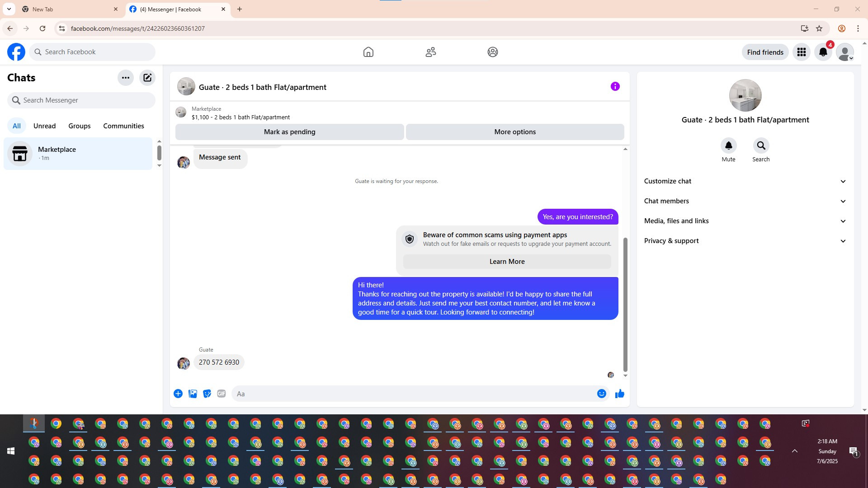Viewport: 868px width, 488px height.
Task: Click Learn More about scams
Action: coord(507,262)
